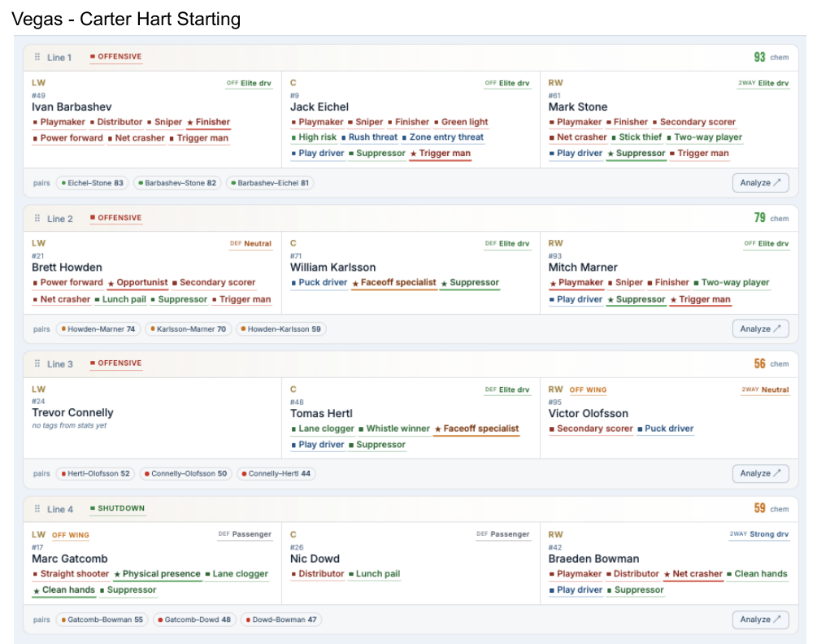Click Eichel's Zone entry threat tag
Screen dimensions: 817x644
coord(443,137)
